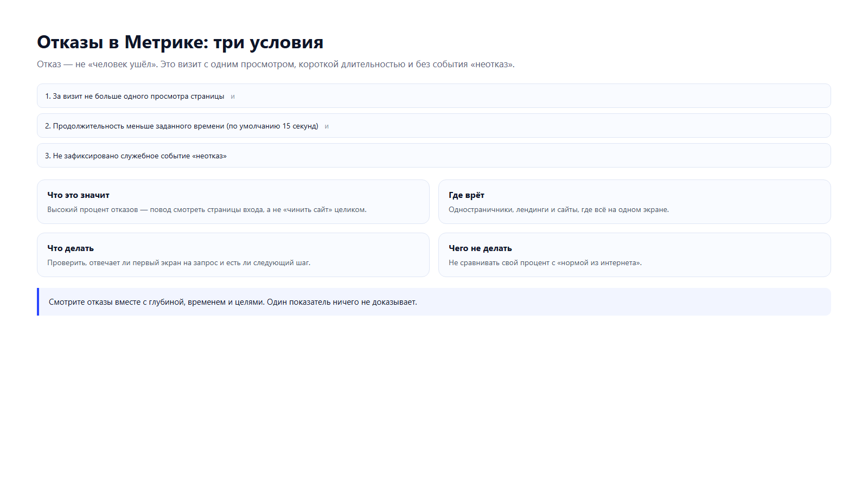Click the 'Чего не делать' card title

coord(480,248)
